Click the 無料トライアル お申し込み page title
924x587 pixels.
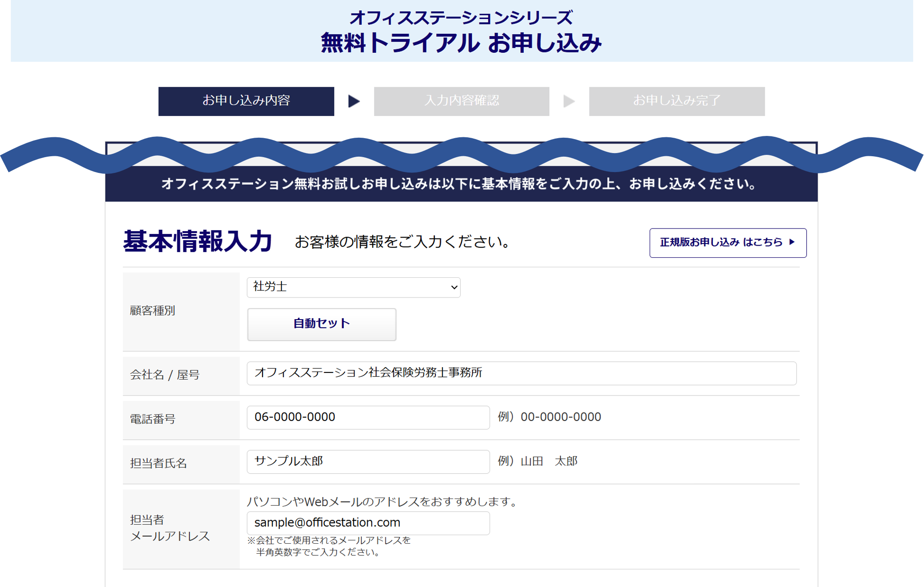461,43
